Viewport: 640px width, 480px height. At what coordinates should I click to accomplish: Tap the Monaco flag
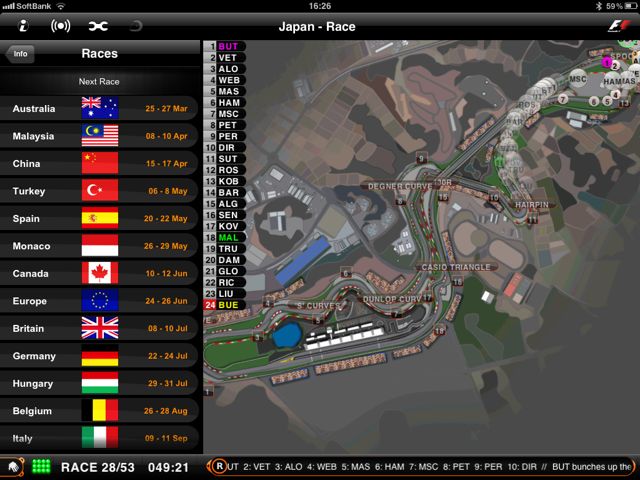click(100, 246)
